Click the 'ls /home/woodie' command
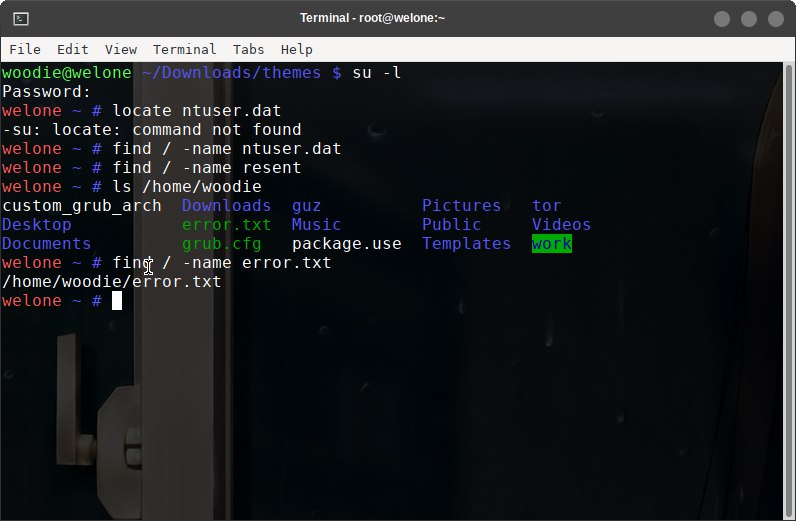Screen dimensions: 796x521 tap(186, 187)
